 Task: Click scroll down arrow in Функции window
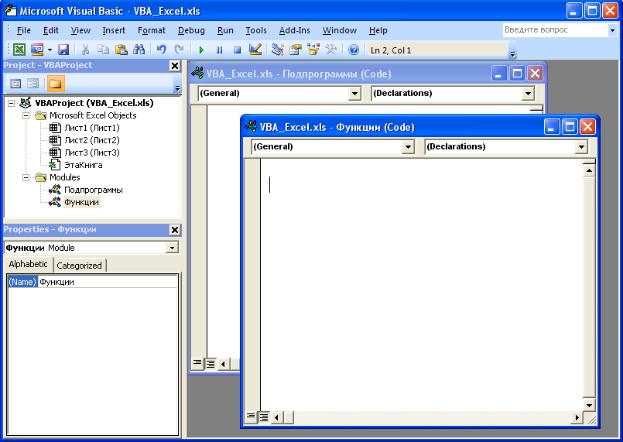coord(589,405)
